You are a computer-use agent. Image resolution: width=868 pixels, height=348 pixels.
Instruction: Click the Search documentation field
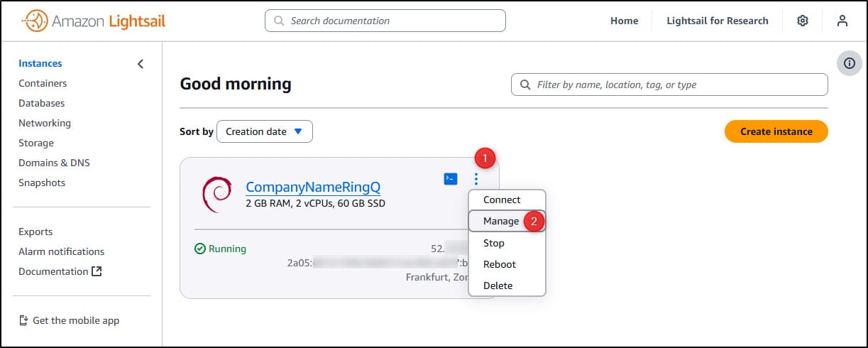pyautogui.click(x=385, y=21)
